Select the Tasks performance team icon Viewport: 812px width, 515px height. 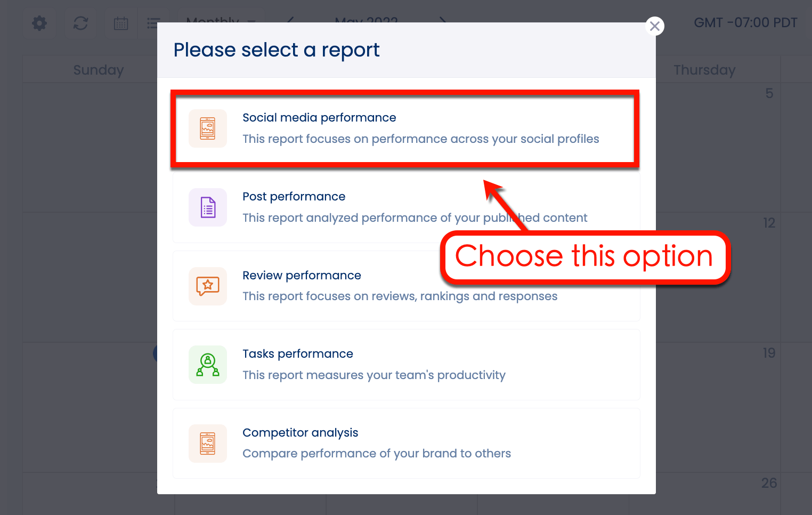coord(207,364)
